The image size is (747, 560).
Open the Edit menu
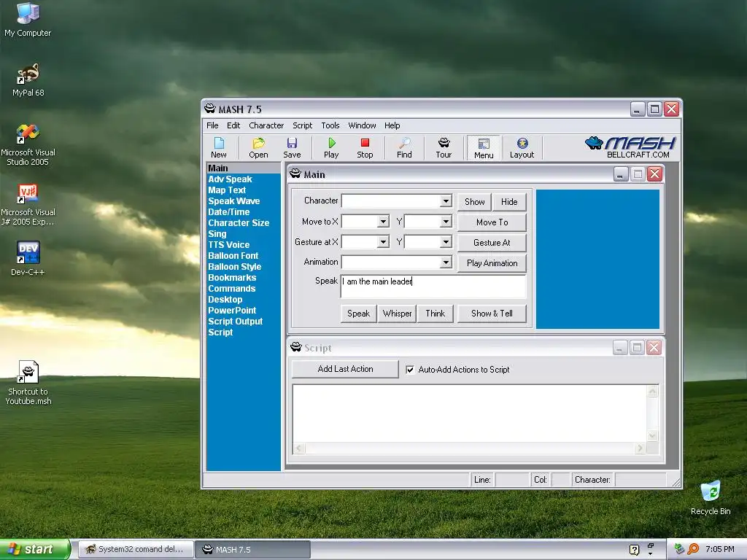click(233, 125)
